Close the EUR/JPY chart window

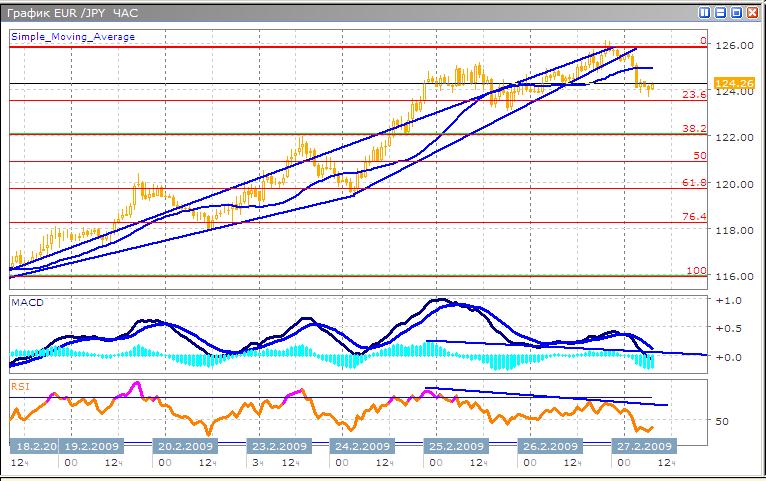click(752, 13)
